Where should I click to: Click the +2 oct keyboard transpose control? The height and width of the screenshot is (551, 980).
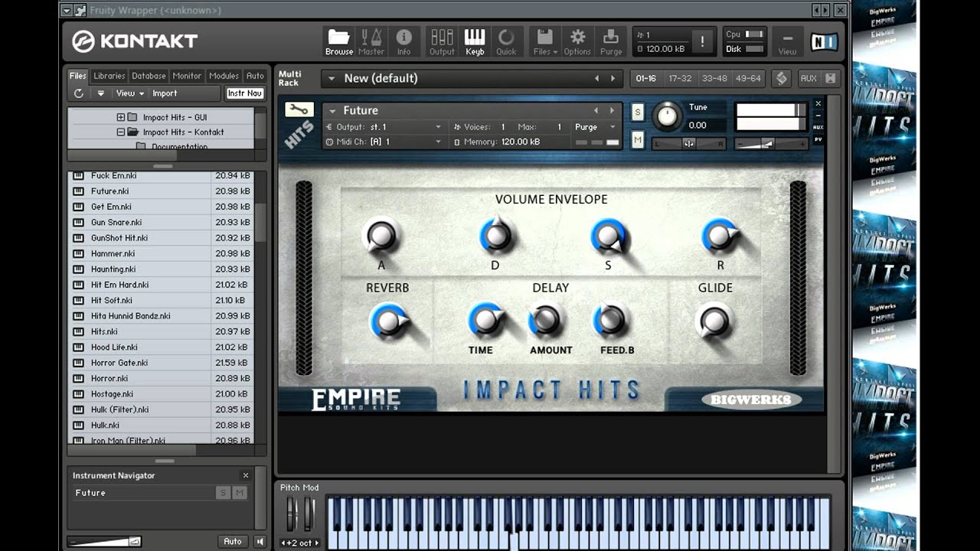click(300, 543)
